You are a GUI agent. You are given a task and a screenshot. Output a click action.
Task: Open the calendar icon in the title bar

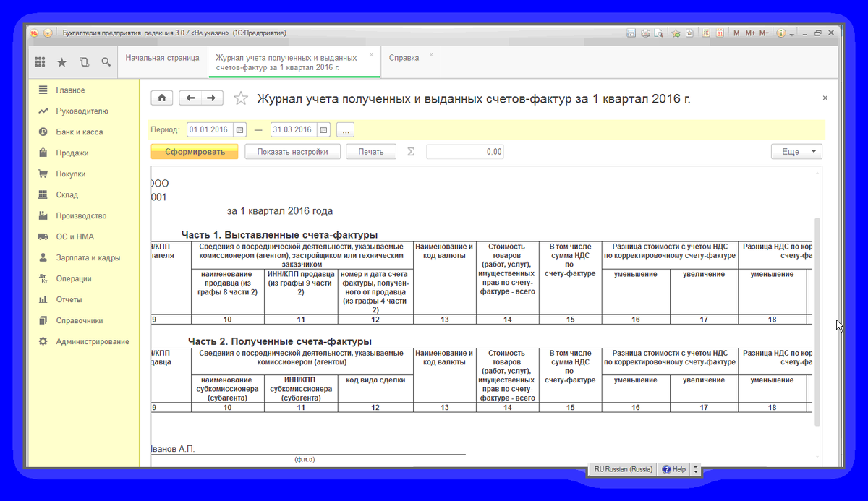(x=720, y=33)
